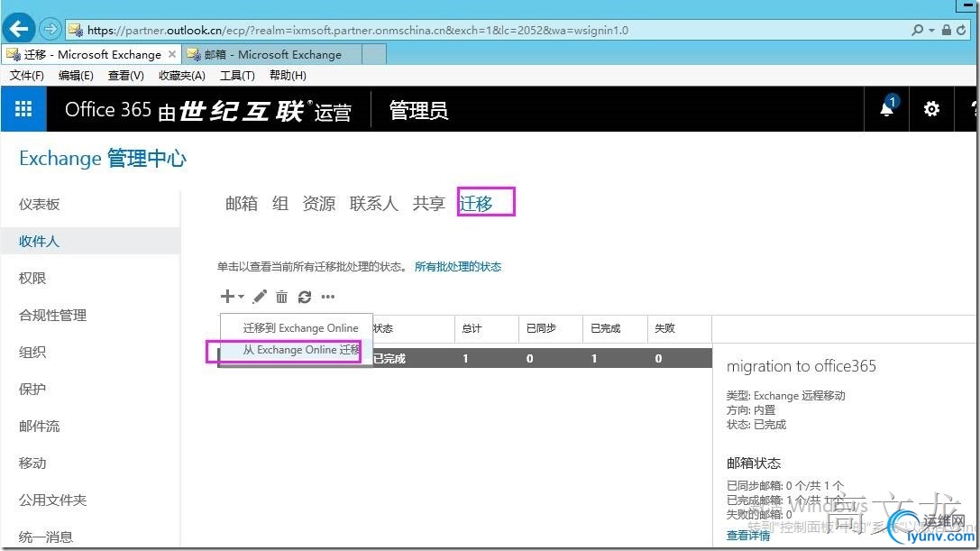Click the search magnifier in address bar
980x551 pixels.
[917, 30]
